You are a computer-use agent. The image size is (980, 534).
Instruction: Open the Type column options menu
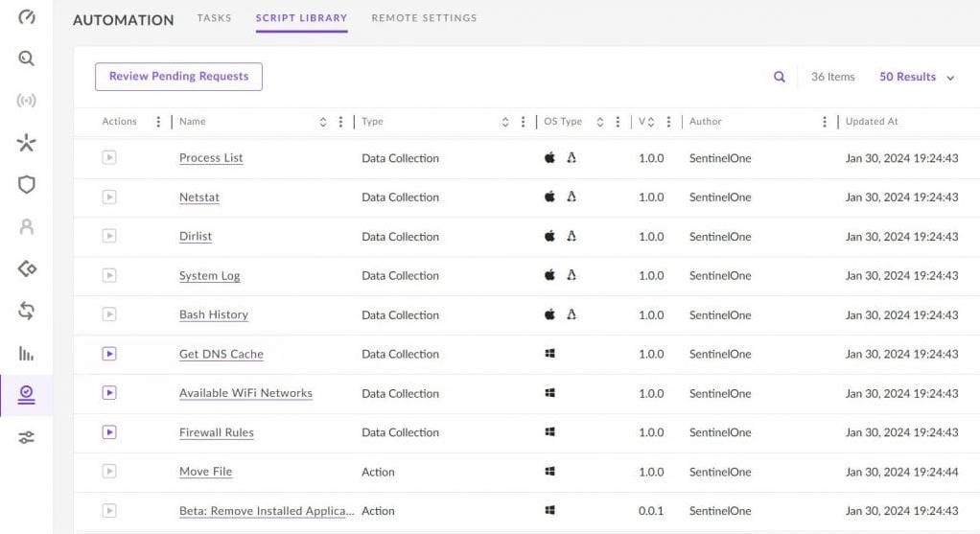pyautogui.click(x=523, y=122)
